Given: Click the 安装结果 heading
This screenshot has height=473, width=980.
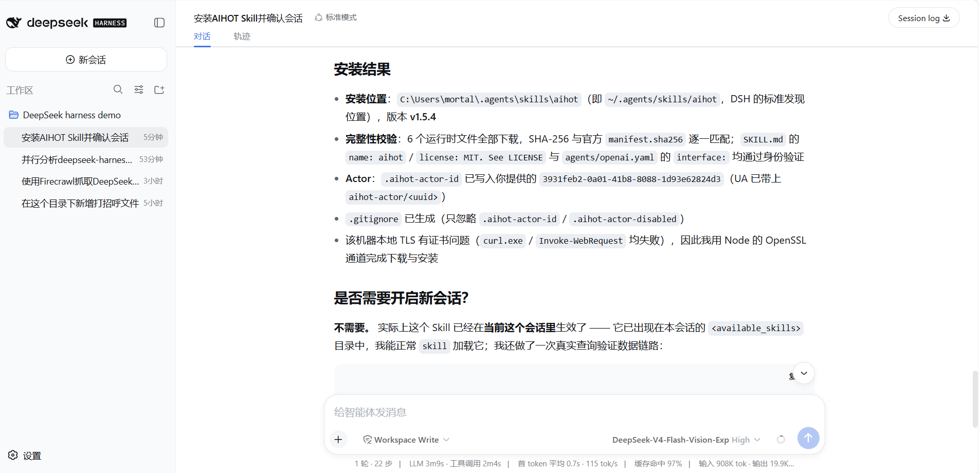Looking at the screenshot, I should coord(362,69).
